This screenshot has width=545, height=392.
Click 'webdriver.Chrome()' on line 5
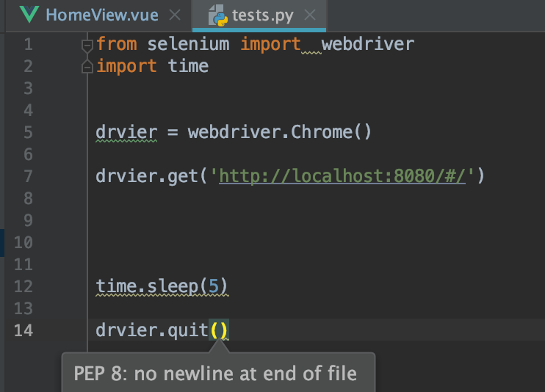tap(280, 132)
